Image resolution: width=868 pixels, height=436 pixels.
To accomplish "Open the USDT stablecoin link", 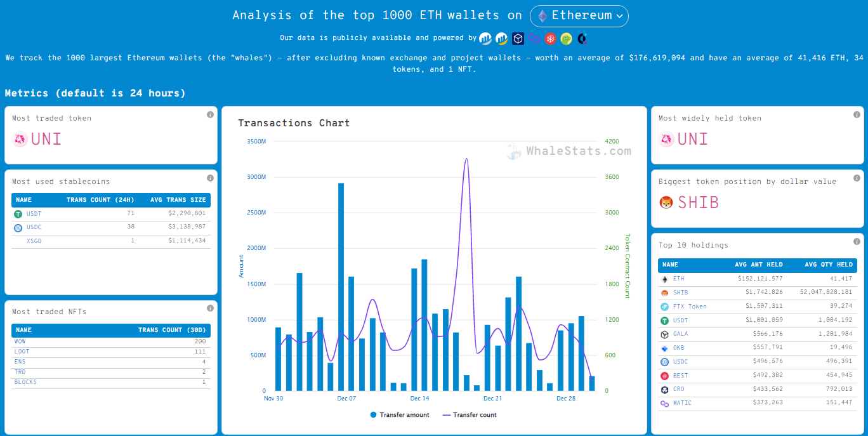I will click(x=34, y=214).
